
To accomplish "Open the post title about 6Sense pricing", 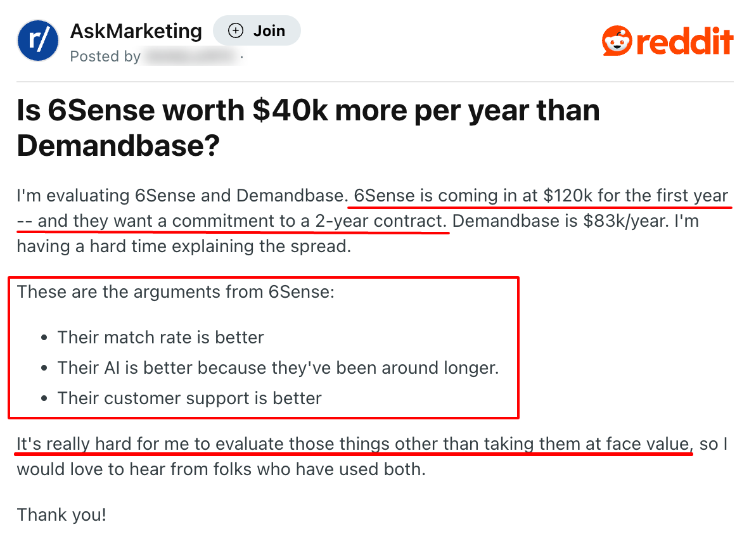I will tap(308, 129).
